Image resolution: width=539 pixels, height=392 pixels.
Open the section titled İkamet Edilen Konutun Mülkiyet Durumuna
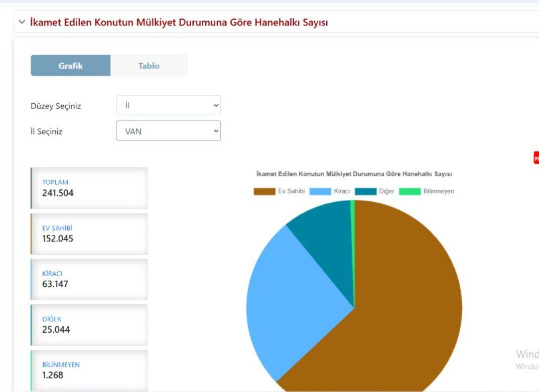[x=179, y=23]
